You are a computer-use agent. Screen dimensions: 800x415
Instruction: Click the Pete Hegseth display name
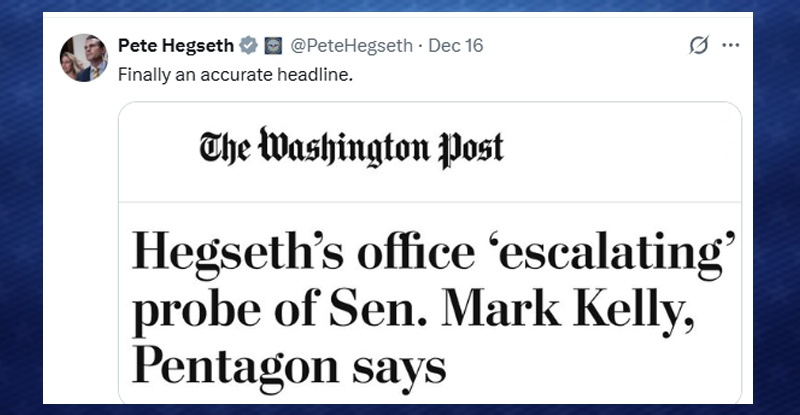click(177, 46)
